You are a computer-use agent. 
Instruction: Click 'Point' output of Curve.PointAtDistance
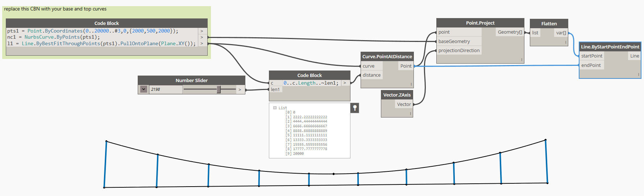tap(406, 66)
